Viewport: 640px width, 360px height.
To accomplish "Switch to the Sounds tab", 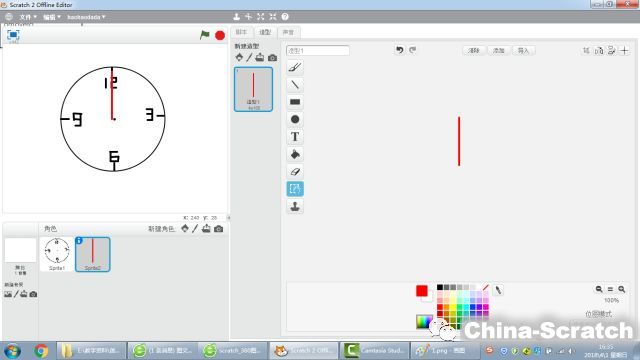I will [288, 32].
